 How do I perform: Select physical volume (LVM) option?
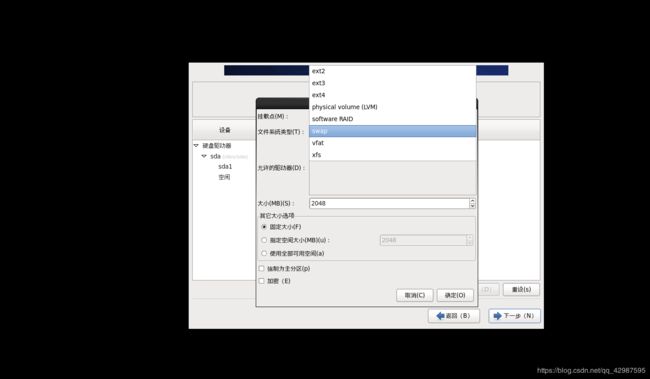(x=392, y=107)
